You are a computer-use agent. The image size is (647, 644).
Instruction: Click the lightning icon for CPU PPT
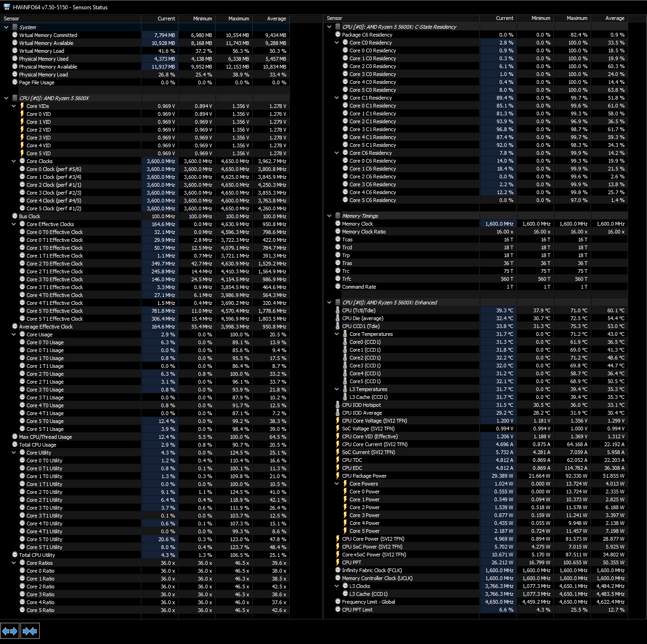[x=338, y=562]
